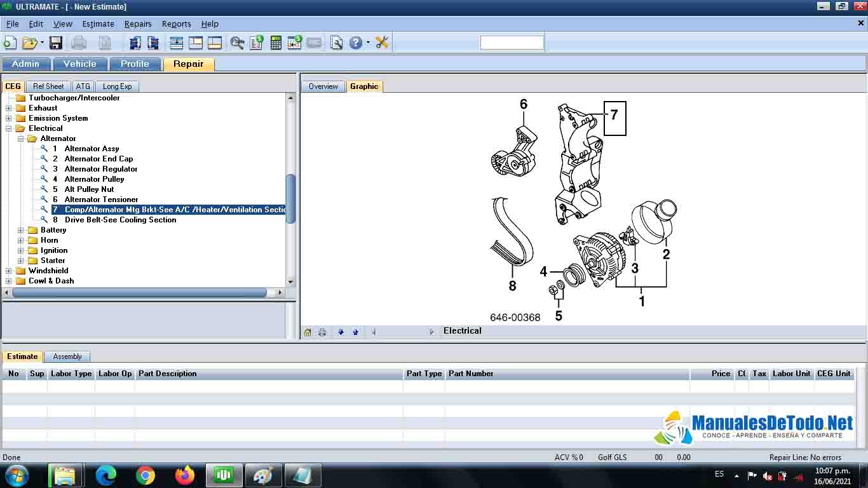868x488 pixels.
Task: Click wrench icon beside Alternator Regulator
Action: pyautogui.click(x=44, y=169)
